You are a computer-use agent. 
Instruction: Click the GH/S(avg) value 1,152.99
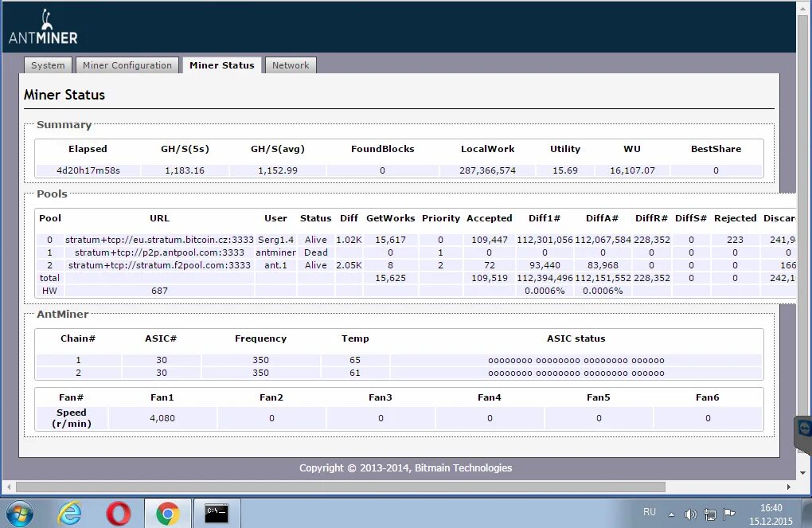tap(278, 170)
